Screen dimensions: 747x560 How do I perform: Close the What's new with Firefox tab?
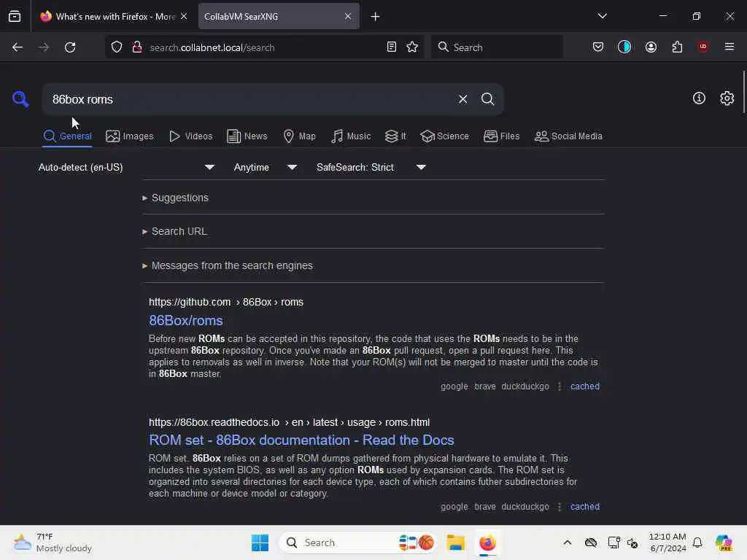(183, 16)
